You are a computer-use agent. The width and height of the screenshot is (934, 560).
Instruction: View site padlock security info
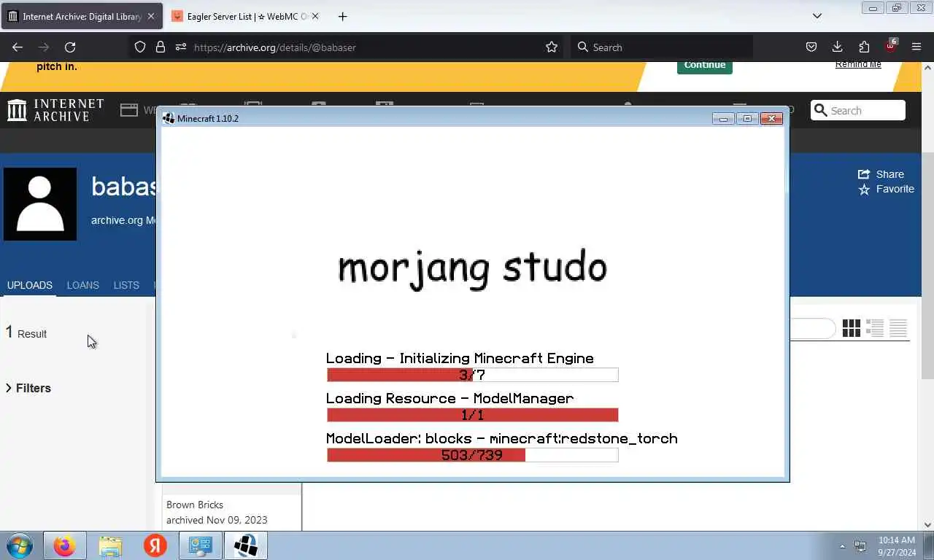click(x=161, y=47)
